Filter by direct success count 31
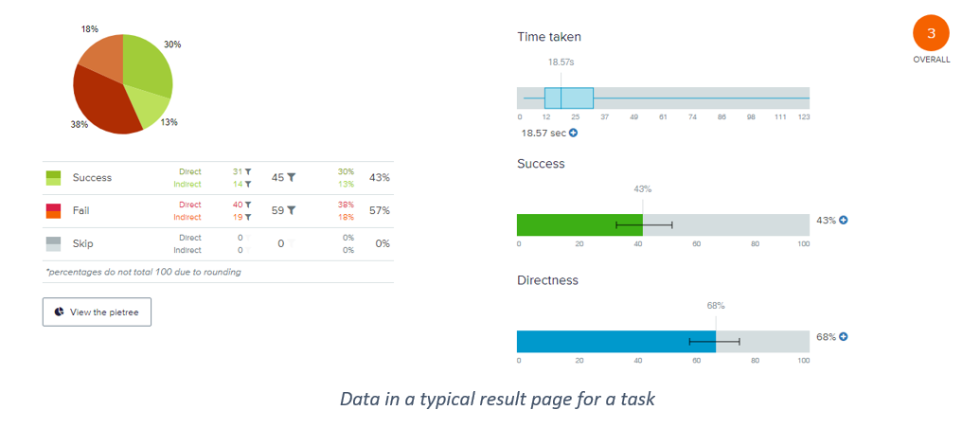This screenshot has height=428, width=980. [248, 172]
